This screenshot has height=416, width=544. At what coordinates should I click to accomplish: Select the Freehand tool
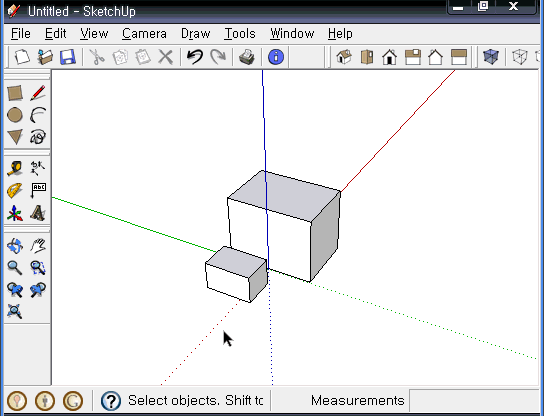click(38, 137)
